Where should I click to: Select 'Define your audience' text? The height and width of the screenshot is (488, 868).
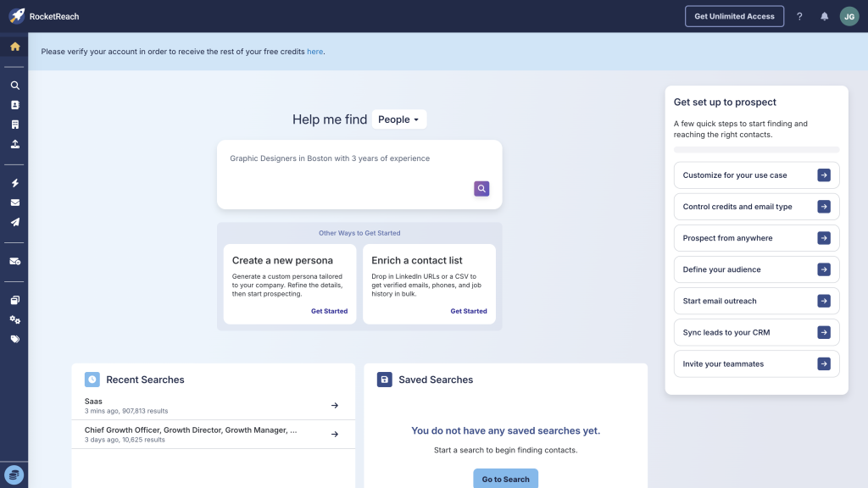pos(722,269)
